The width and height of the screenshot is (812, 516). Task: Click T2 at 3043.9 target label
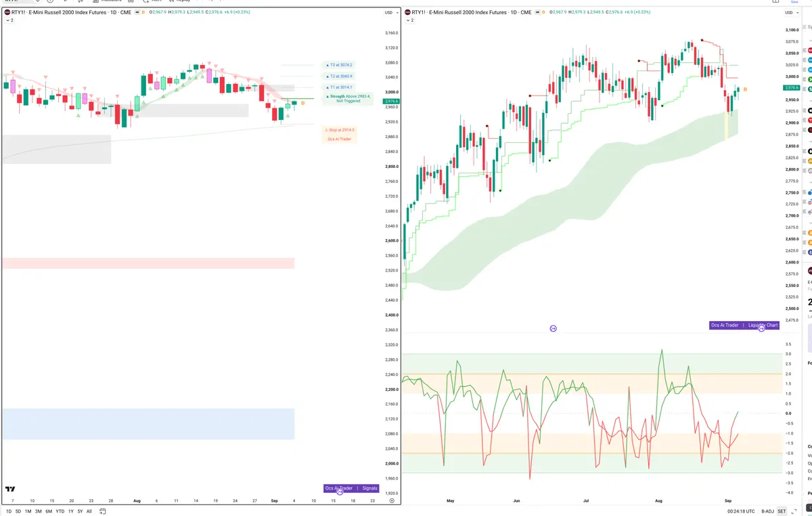[x=339, y=77]
